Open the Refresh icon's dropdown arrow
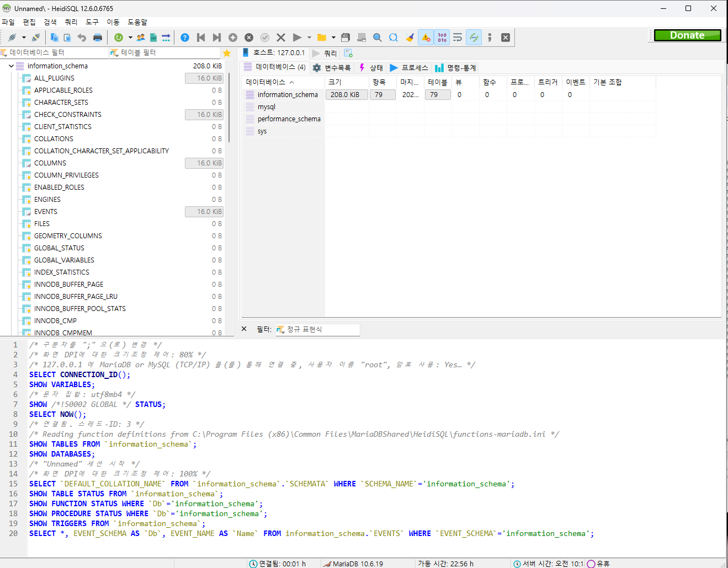Viewport: 728px width, 568px height. point(130,37)
